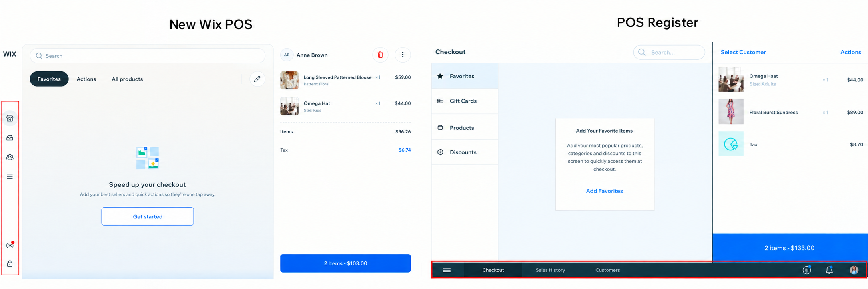868x289 pixels.
Task: Select the Favorites pill tab in Wix POS
Action: pyautogui.click(x=49, y=79)
